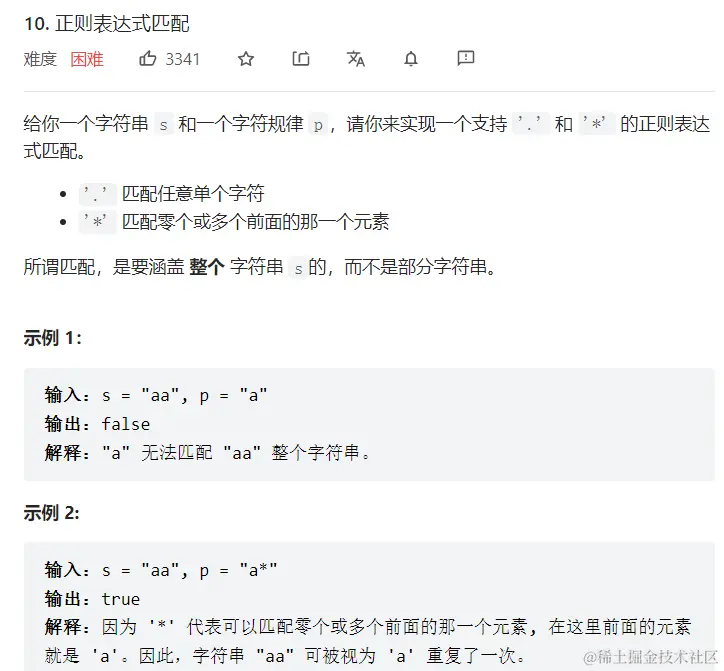Click the inline code s in the description
724x671 pixels.
163,124
